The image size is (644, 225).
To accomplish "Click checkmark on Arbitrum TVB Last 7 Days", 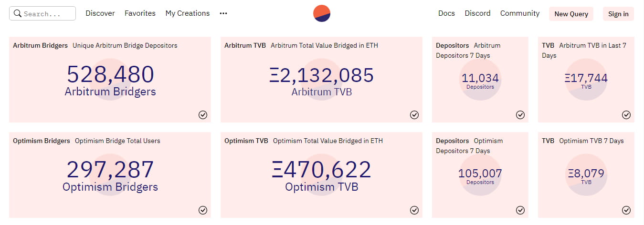I will (x=626, y=114).
